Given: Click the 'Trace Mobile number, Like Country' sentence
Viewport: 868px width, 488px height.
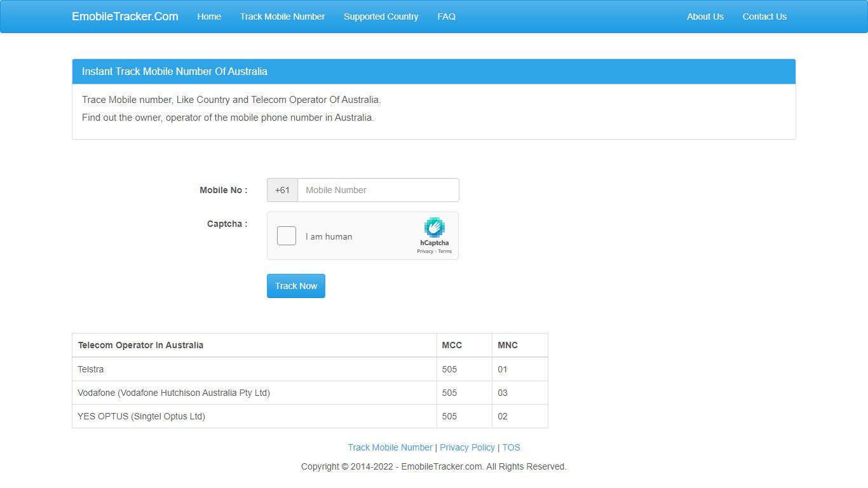Looking at the screenshot, I should (x=231, y=100).
